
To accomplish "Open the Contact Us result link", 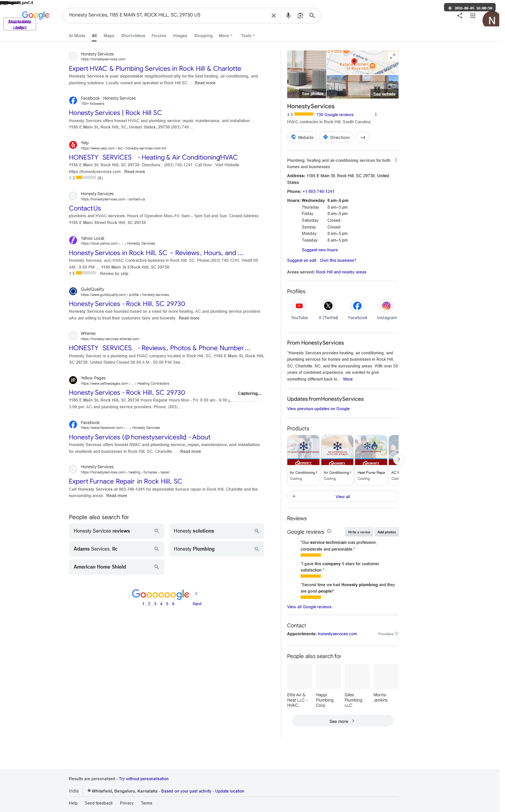I will tap(85, 209).
